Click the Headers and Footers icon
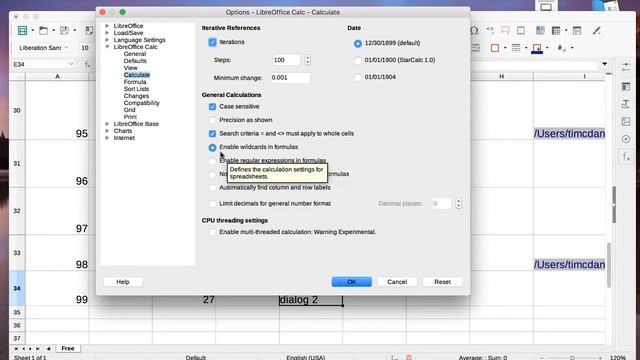This screenshot has height=360, width=640. (x=521, y=30)
